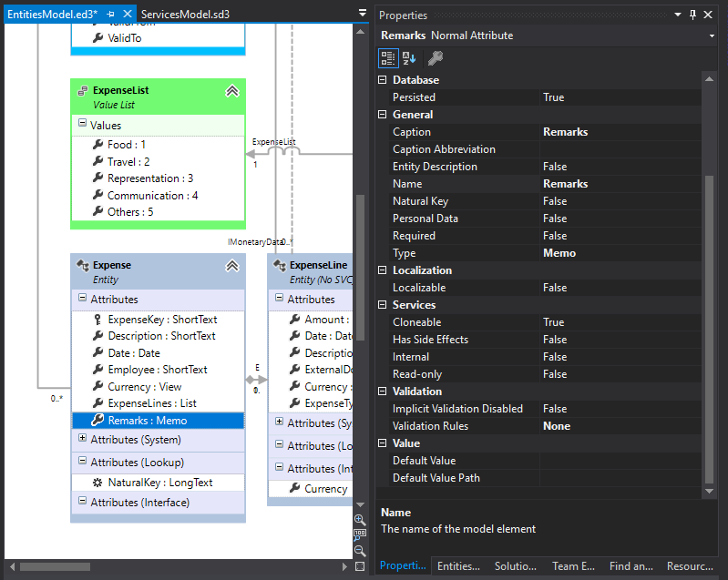Collapse Attributes compartment of ExpenseLine
Image resolution: width=728 pixels, height=580 pixels.
(279, 298)
